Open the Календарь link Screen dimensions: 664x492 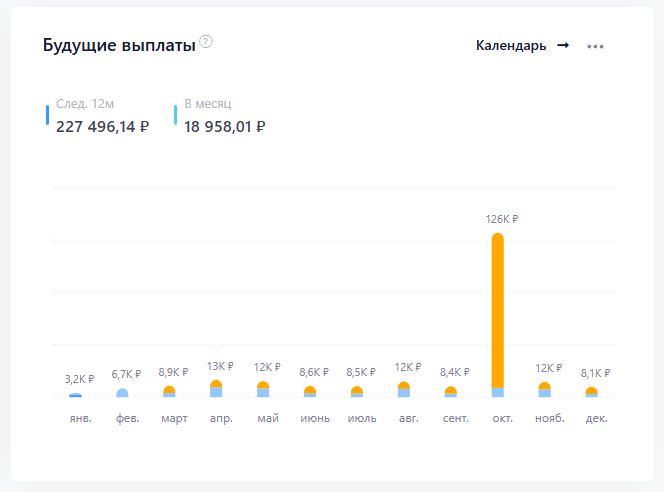511,46
